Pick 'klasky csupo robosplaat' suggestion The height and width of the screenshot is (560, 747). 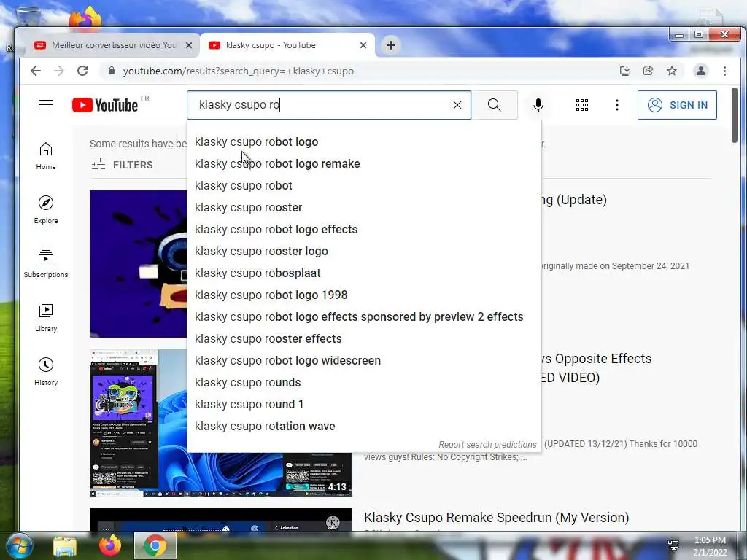point(364,273)
